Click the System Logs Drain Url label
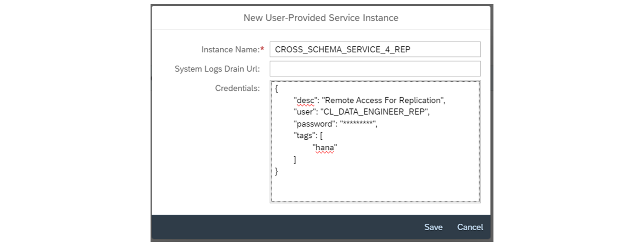The width and height of the screenshot is (644, 246). coord(217,69)
